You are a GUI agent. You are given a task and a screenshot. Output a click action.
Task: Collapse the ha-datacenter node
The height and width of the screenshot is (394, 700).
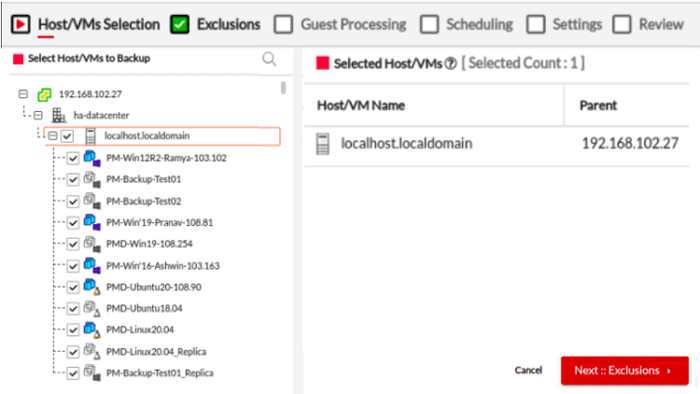point(38,116)
